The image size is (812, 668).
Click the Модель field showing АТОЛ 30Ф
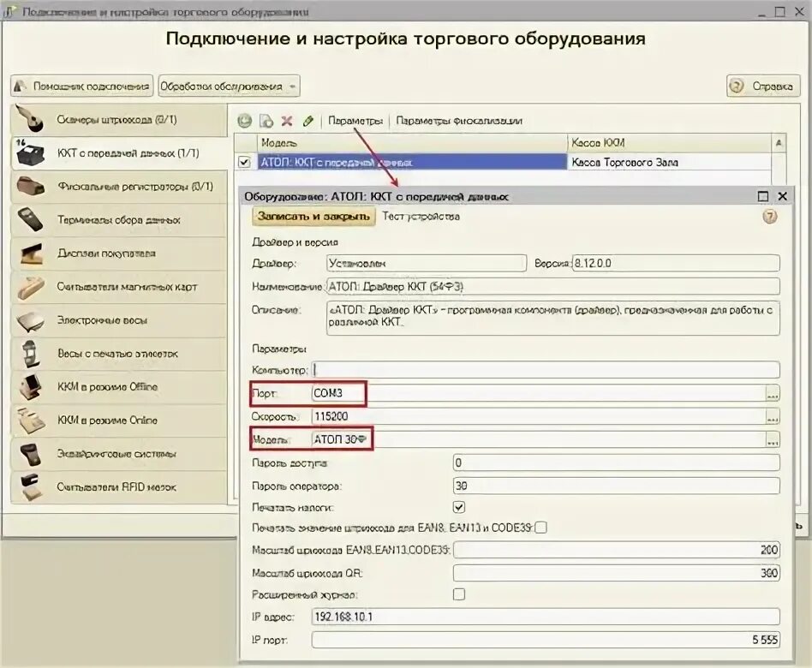pyautogui.click(x=539, y=439)
